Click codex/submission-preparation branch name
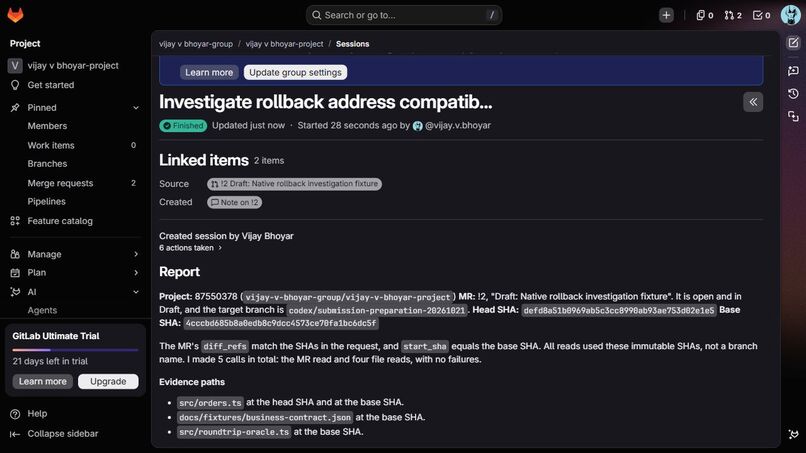Screen dimensions: 806x453 376,310
